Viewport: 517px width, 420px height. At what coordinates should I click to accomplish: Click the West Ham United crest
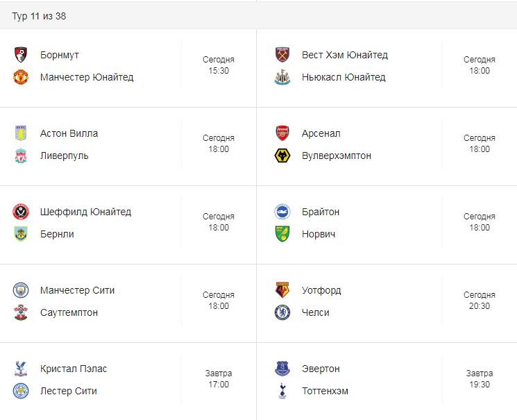point(282,55)
